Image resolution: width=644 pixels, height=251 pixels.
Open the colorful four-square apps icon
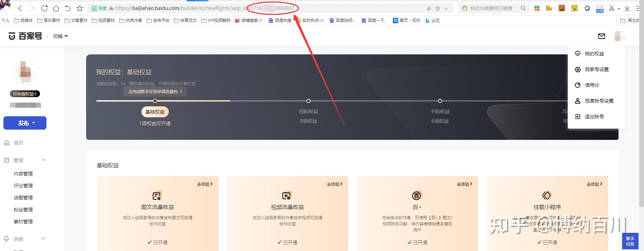tap(537, 8)
